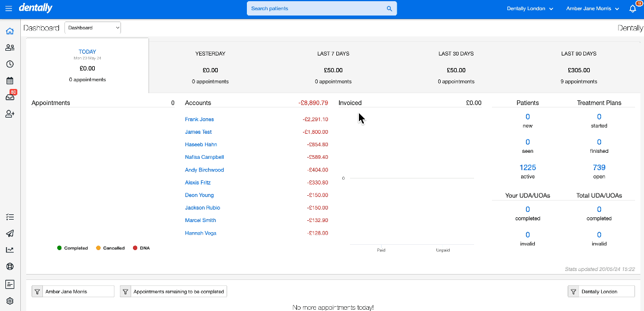Go to Home icon in sidebar
644x311 pixels.
point(10,31)
